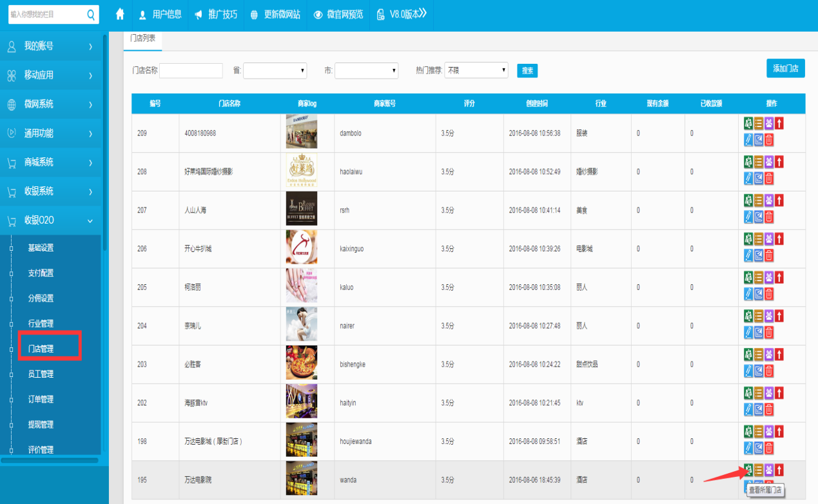Image resolution: width=818 pixels, height=504 pixels.
Task: Open the 热门推荐 dropdown showing 不限
Action: pos(476,70)
